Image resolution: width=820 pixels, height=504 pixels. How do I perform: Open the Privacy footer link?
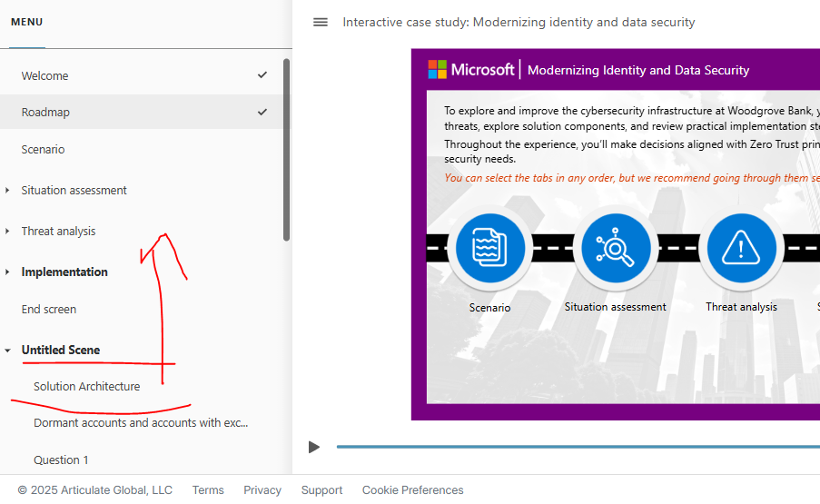[262, 489]
